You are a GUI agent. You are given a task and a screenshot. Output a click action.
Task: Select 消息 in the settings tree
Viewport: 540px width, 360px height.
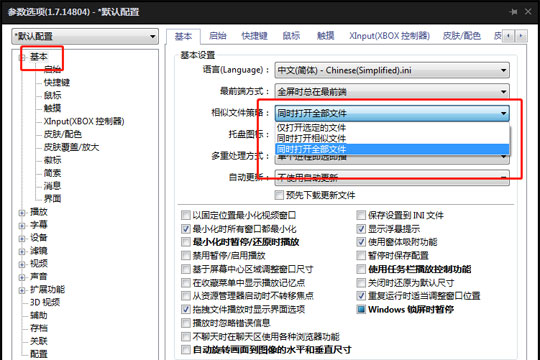pyautogui.click(x=52, y=186)
